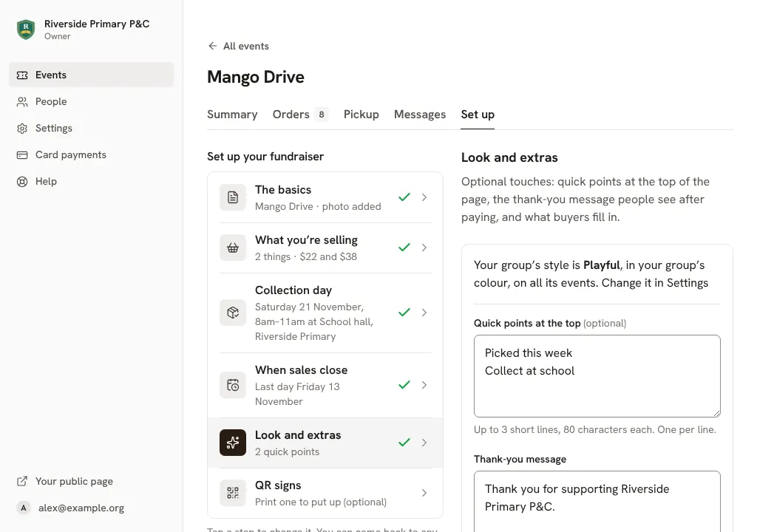Image resolution: width=757 pixels, height=532 pixels.
Task: Click the back arrow before All events
Action: 212,46
